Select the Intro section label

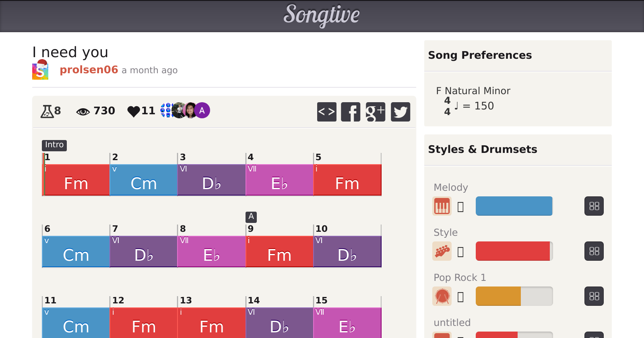[54, 145]
